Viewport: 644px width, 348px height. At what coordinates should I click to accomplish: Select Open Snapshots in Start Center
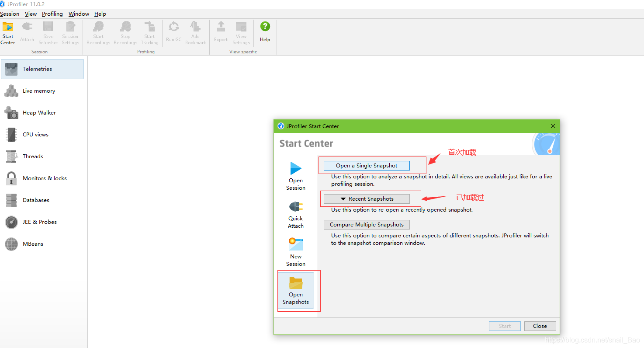click(296, 290)
